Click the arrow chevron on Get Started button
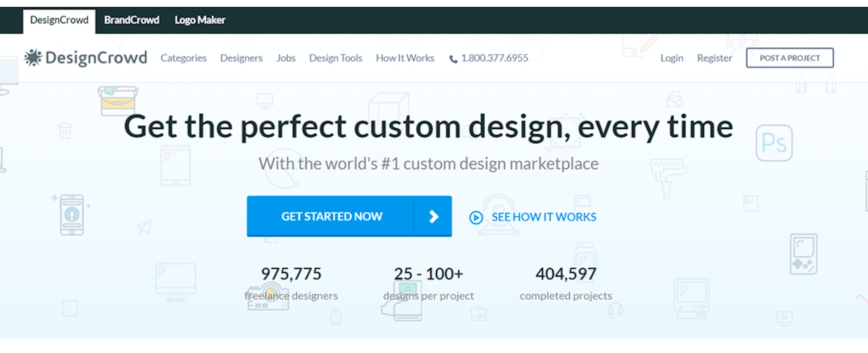Image resolution: width=868 pixels, height=353 pixels. point(433,217)
